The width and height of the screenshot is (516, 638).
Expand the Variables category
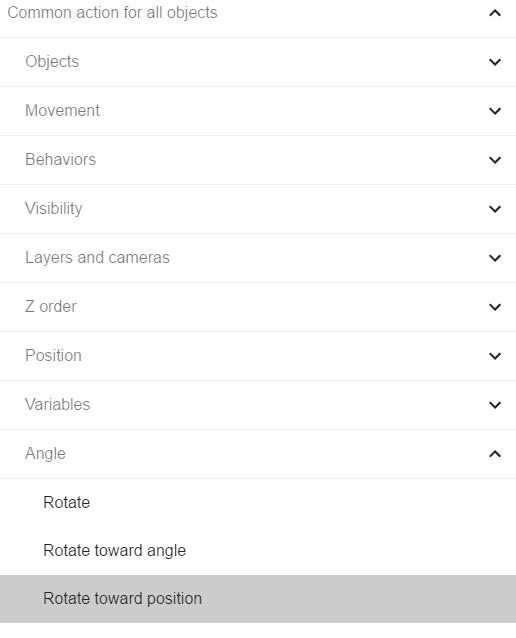[x=258, y=405]
